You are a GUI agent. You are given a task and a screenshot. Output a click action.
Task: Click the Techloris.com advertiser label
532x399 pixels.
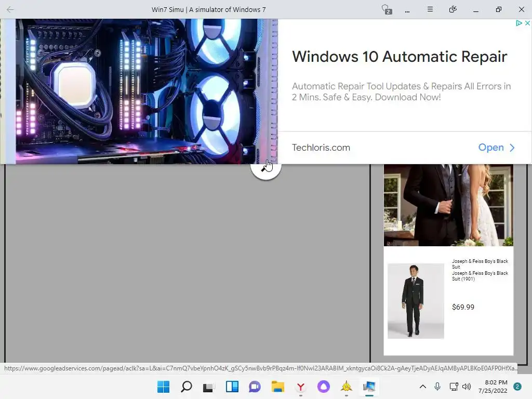[x=321, y=148]
